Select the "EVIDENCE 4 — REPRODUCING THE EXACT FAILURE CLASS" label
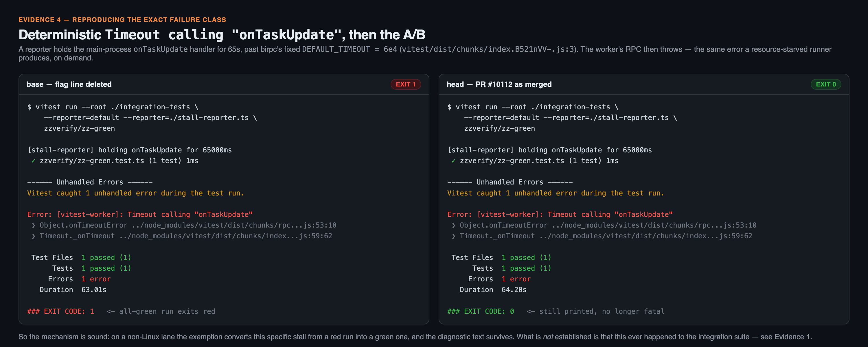This screenshot has height=347, width=868. point(122,20)
